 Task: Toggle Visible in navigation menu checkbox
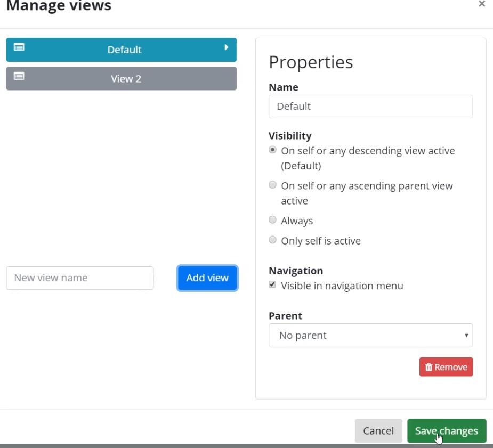(272, 285)
